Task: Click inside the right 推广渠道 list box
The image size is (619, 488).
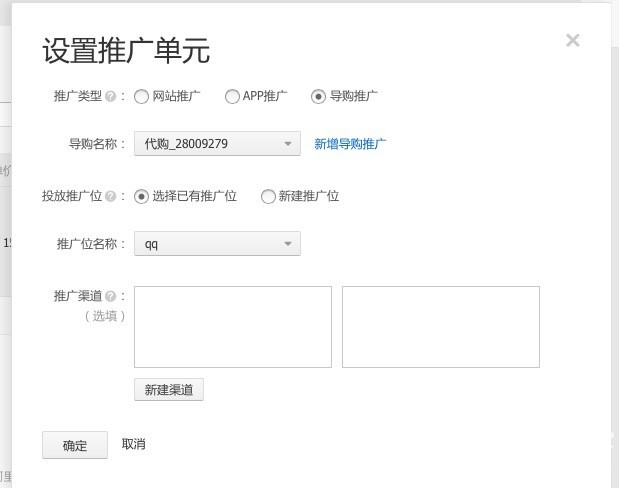Action: click(440, 327)
